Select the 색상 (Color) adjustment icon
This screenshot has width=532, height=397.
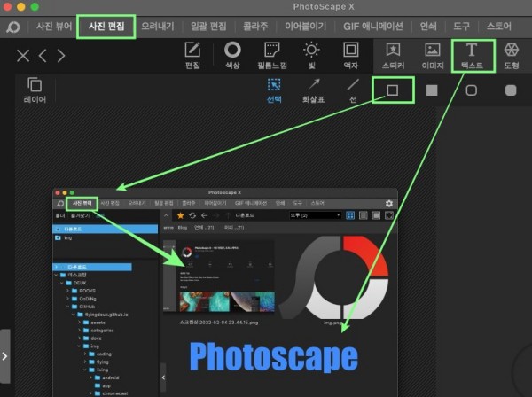point(232,55)
